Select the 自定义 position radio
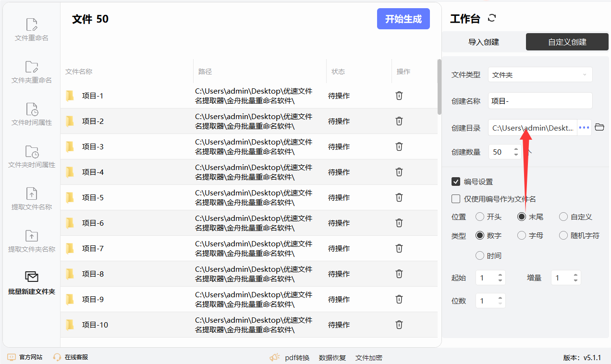Screen dimensions: 611x364 click(563, 217)
